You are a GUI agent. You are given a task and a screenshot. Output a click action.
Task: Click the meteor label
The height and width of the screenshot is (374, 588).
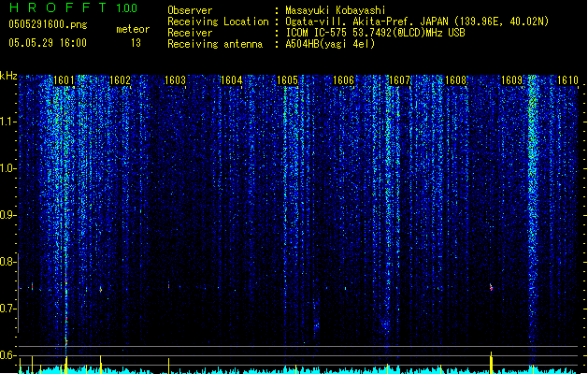(x=133, y=29)
